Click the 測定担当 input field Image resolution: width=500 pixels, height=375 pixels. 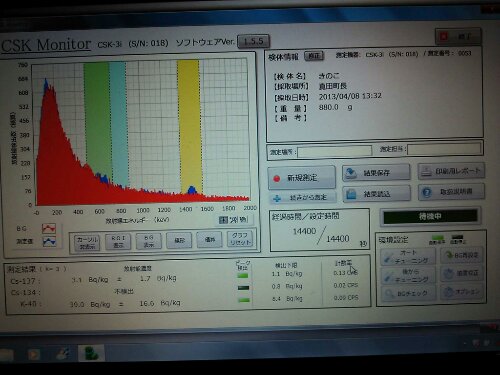click(x=444, y=149)
